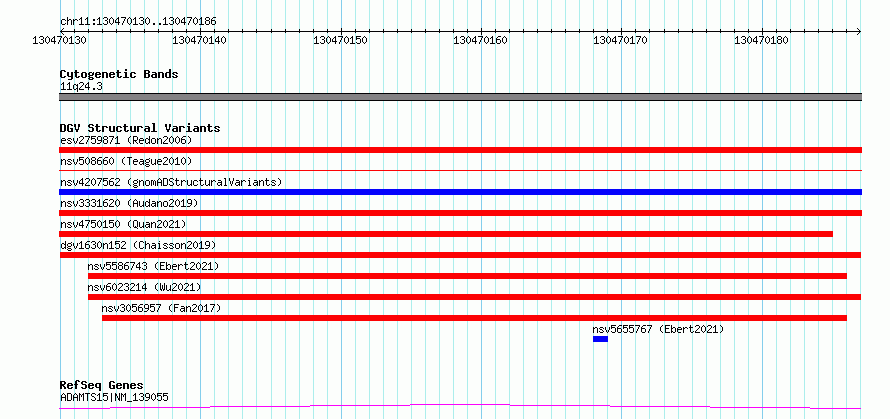Click the red bar for nsv6023214

pos(475,297)
